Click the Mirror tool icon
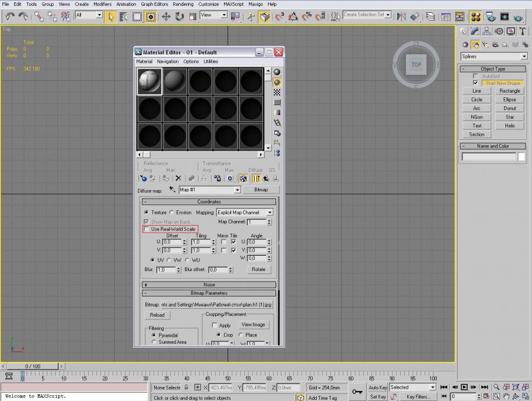The width and height of the screenshot is (532, 401). (x=401, y=17)
